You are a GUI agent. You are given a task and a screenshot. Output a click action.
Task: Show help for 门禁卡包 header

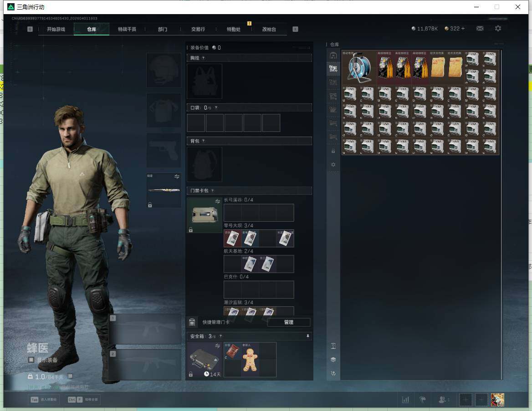(213, 191)
